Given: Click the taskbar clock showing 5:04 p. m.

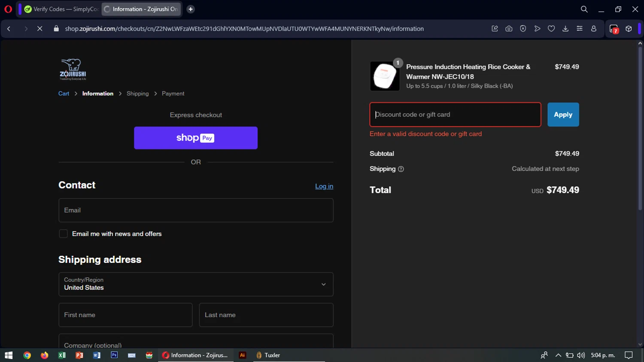Looking at the screenshot, I should tap(603, 355).
